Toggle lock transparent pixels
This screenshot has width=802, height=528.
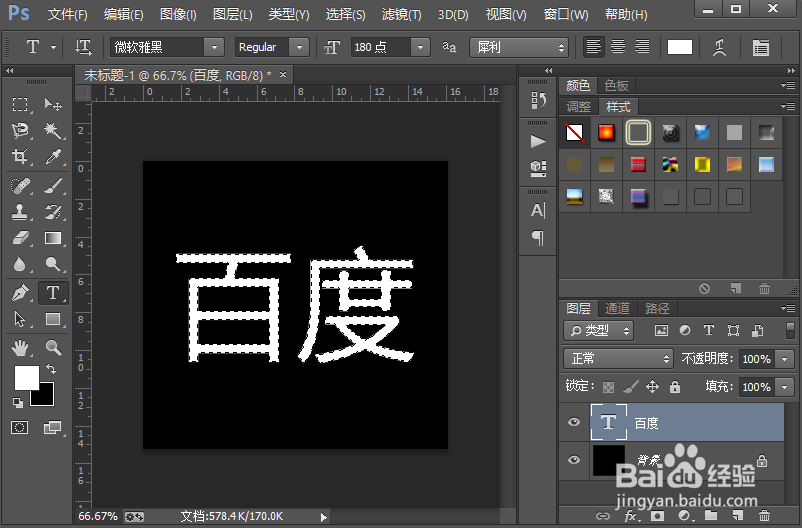click(x=608, y=387)
